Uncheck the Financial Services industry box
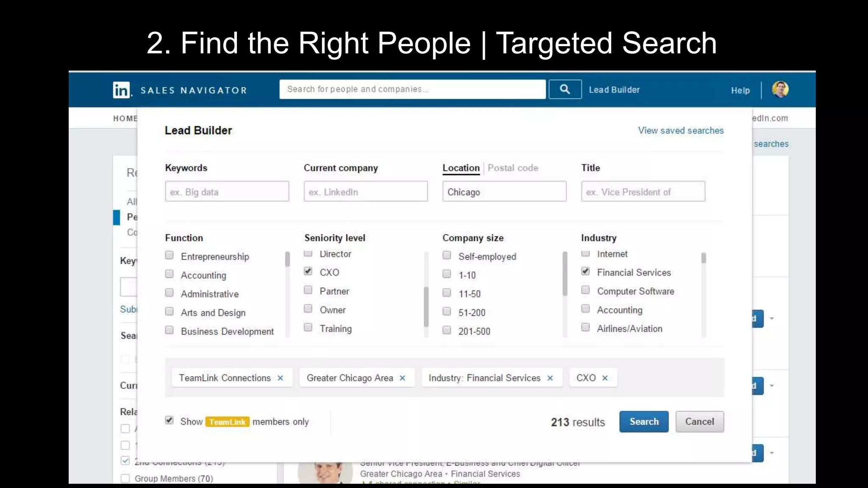 585,271
